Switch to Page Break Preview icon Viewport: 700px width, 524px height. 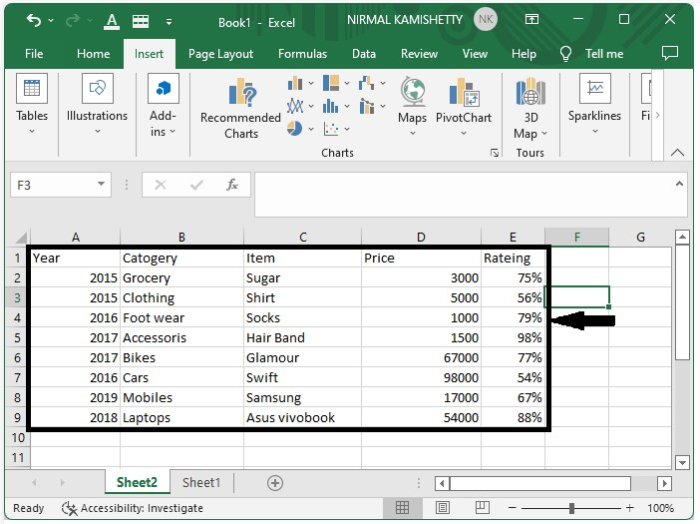coord(482,507)
